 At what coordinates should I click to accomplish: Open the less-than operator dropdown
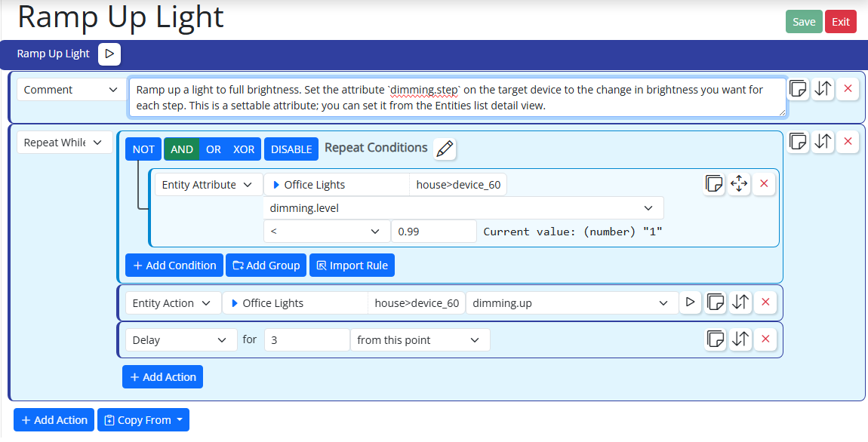pos(327,232)
